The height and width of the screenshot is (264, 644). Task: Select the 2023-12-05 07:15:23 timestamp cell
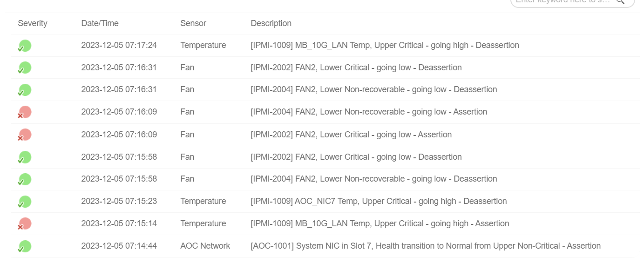[119, 201]
